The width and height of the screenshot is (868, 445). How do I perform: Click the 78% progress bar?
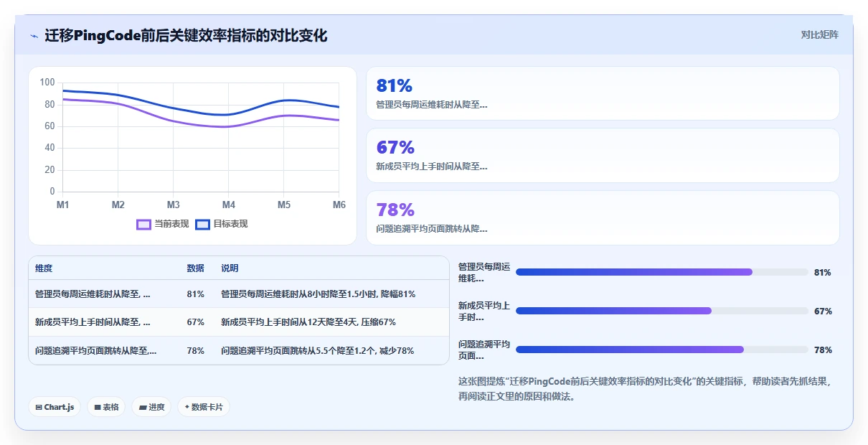pos(662,350)
